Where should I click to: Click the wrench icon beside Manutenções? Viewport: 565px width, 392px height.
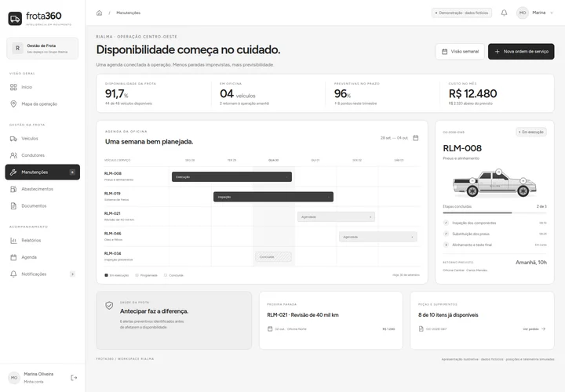(13, 172)
